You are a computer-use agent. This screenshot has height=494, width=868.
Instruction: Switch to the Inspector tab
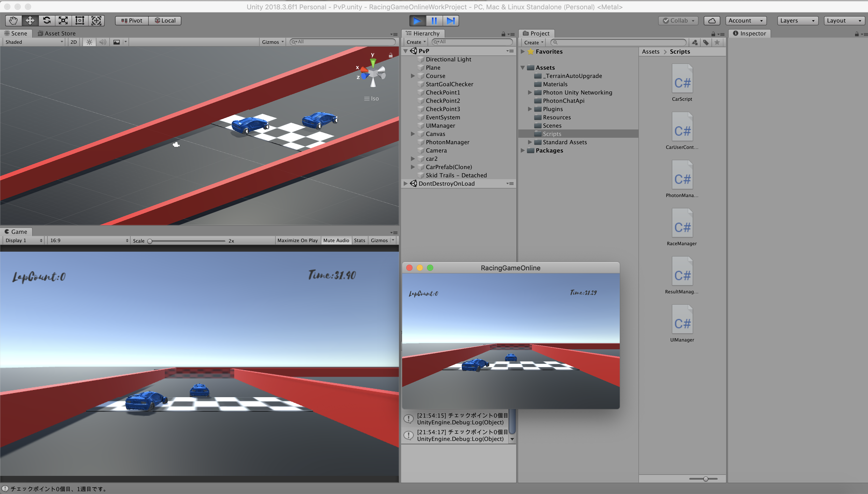[749, 33]
